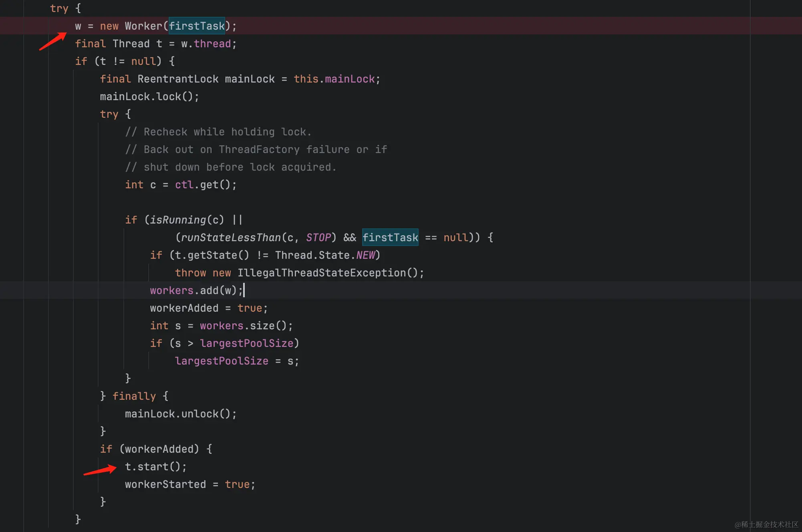Click the runStateLessThan method call

coord(231,238)
